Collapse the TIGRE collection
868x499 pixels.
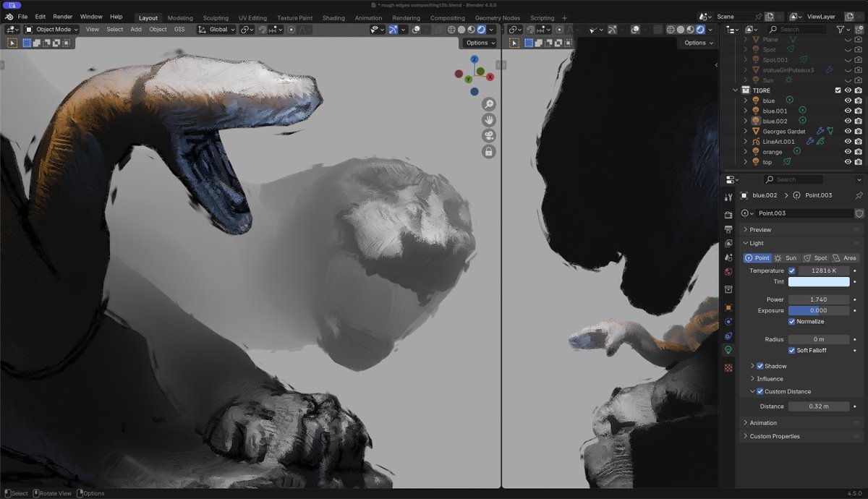pyautogui.click(x=736, y=90)
